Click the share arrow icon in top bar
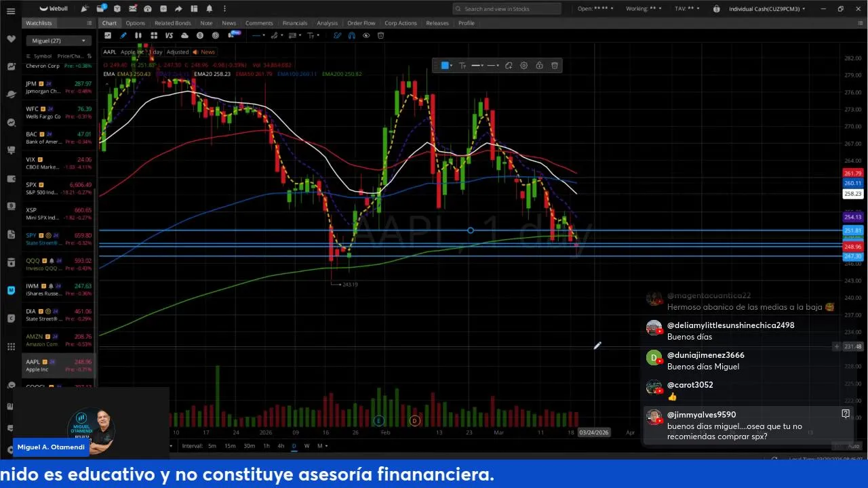Viewport: 868px width, 488px height. [x=178, y=9]
